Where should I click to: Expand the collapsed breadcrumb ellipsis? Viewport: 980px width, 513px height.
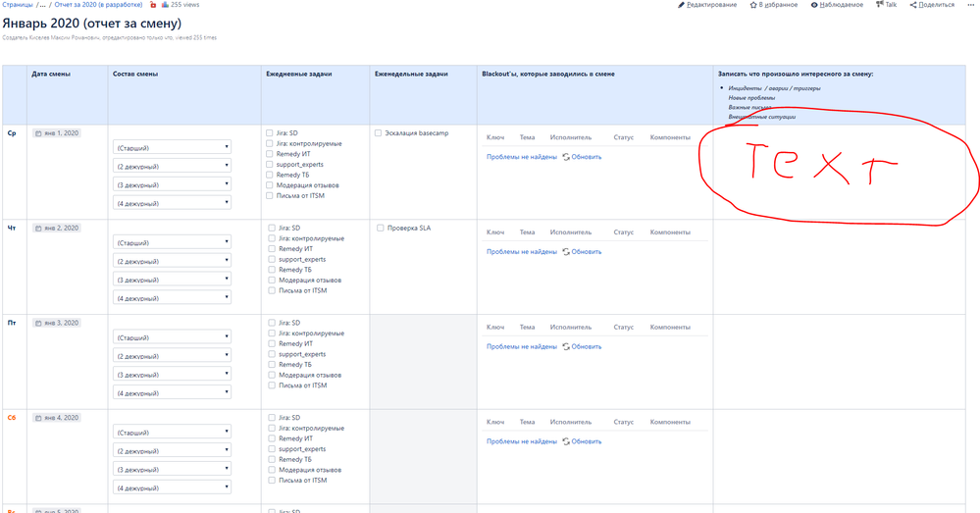[x=43, y=4]
